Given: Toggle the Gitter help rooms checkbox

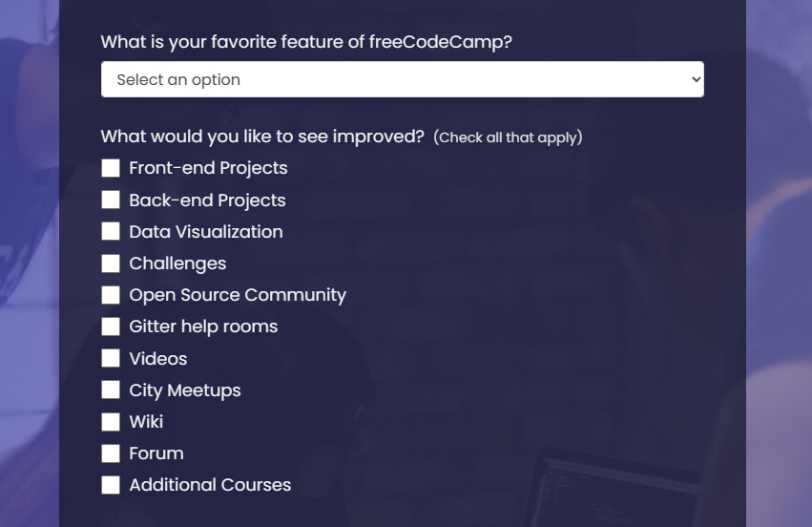Looking at the screenshot, I should (x=111, y=327).
